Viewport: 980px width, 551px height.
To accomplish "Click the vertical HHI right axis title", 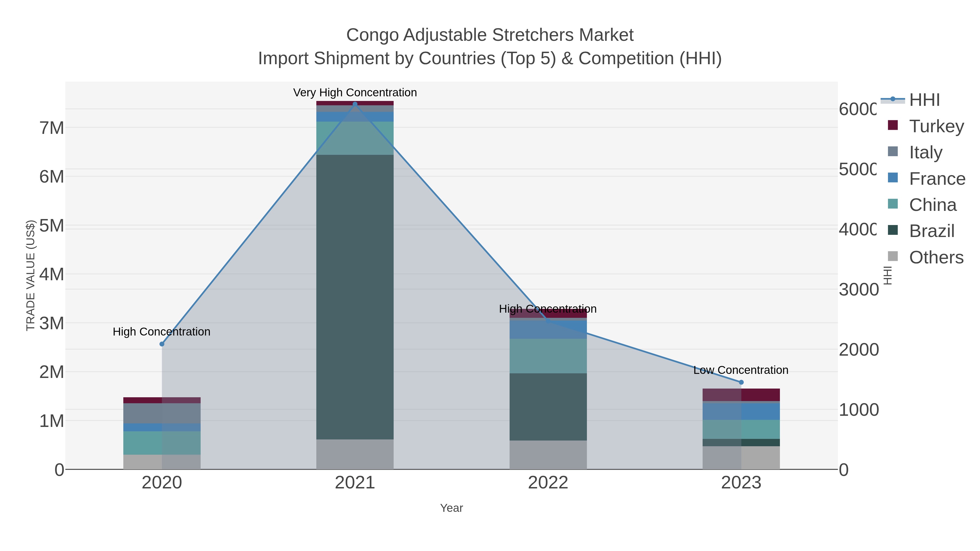I will (x=887, y=275).
